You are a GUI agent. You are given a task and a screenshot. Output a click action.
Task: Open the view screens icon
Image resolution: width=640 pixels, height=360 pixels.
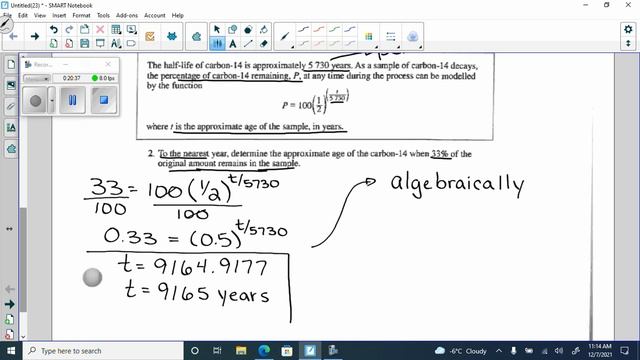(x=100, y=43)
